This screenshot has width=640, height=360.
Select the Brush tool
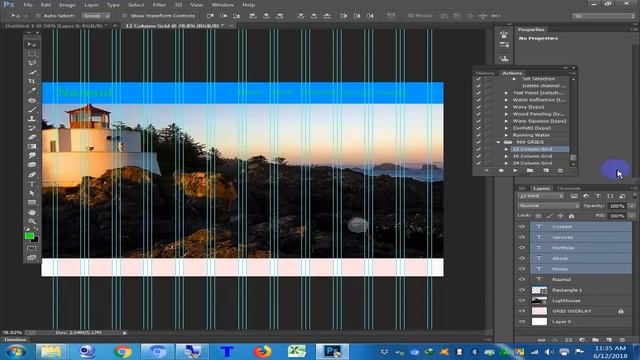point(32,109)
